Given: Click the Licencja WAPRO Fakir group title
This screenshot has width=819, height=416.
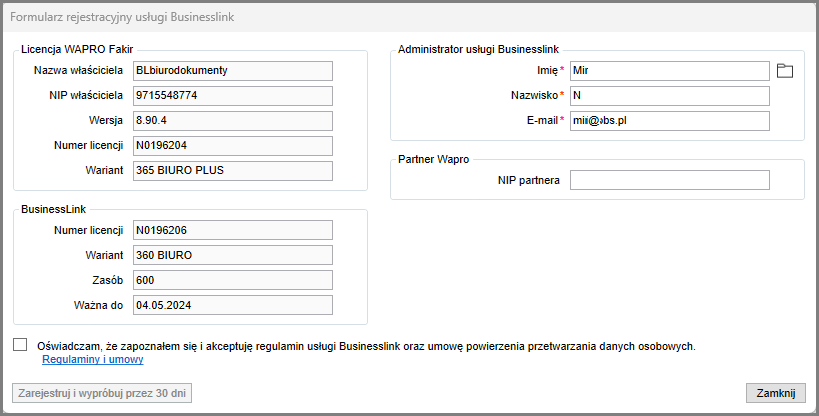Looking at the screenshot, I should 77,50.
